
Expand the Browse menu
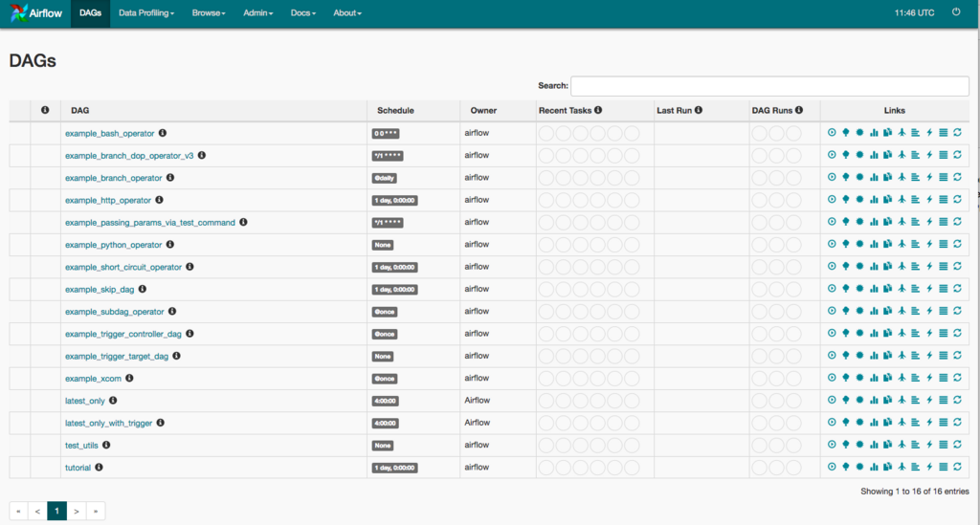coord(208,13)
